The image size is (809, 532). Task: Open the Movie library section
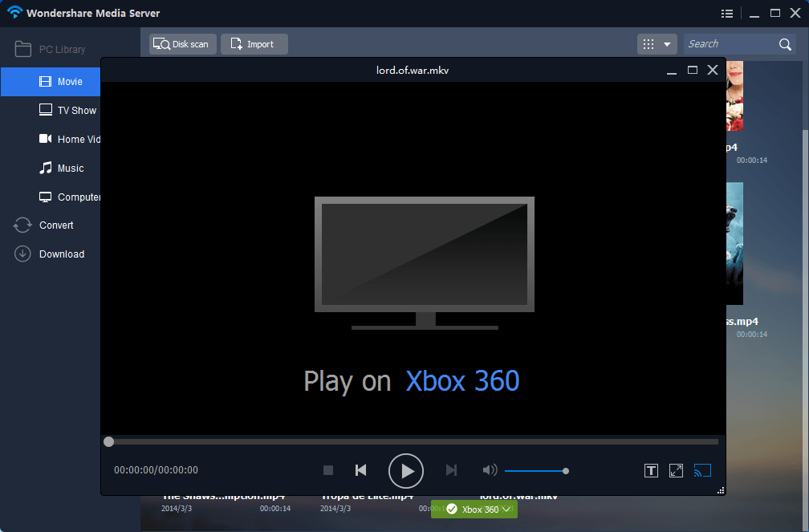pos(51,82)
